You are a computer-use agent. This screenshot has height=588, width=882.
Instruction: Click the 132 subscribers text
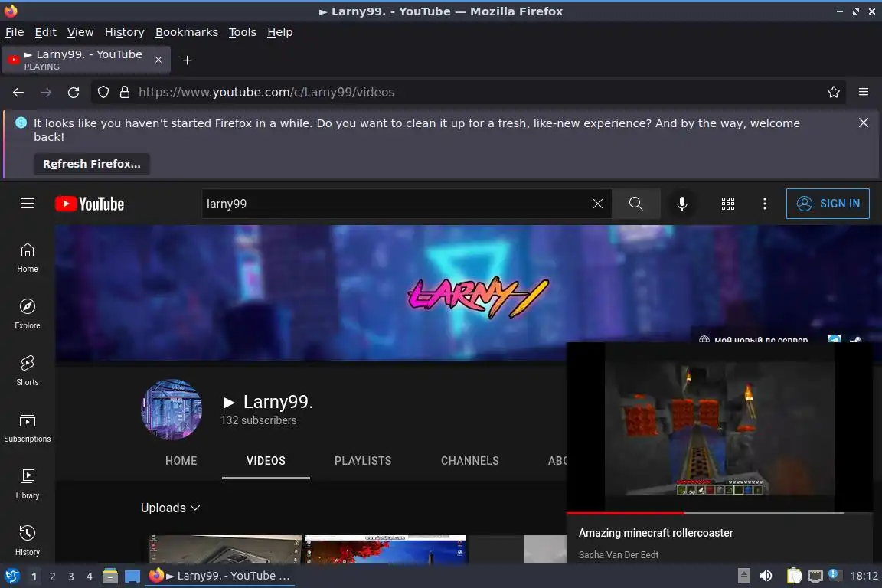[x=258, y=420]
